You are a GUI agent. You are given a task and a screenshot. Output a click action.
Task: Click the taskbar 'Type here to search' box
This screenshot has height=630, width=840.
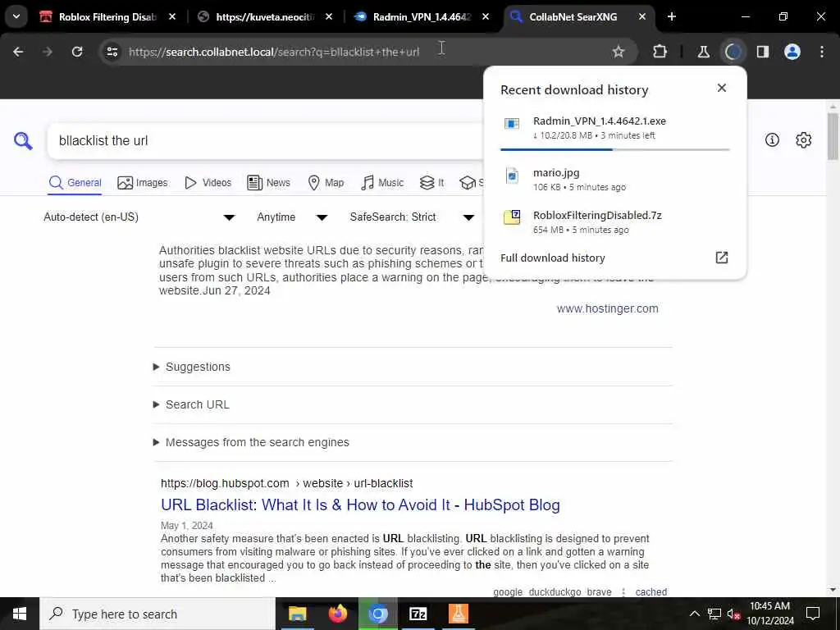(157, 614)
